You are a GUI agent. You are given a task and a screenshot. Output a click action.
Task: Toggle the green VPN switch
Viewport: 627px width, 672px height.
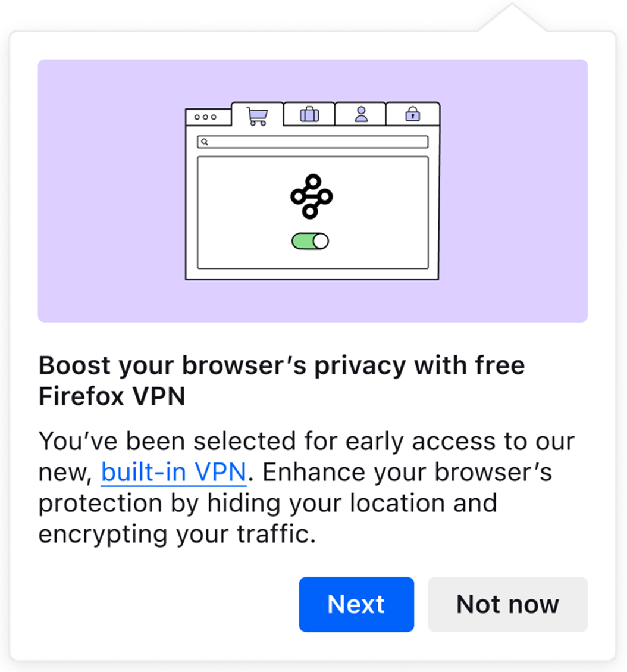pyautogui.click(x=310, y=241)
